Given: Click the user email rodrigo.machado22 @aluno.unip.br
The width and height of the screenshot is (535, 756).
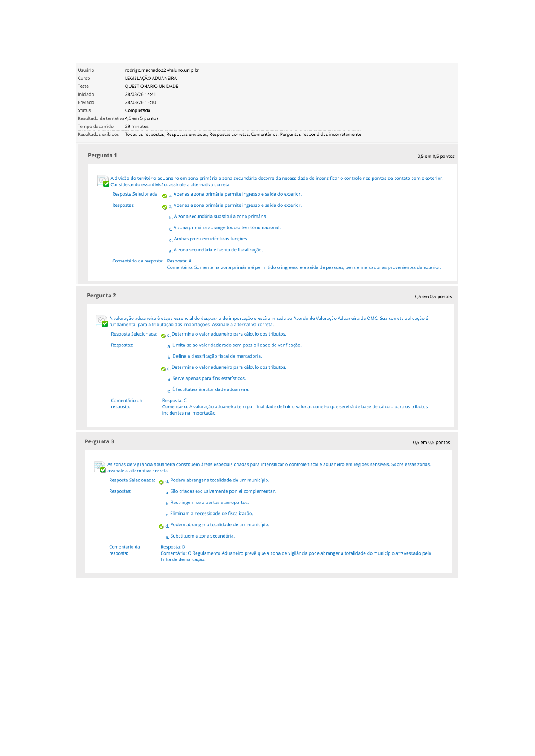Looking at the screenshot, I should pyautogui.click(x=162, y=70).
